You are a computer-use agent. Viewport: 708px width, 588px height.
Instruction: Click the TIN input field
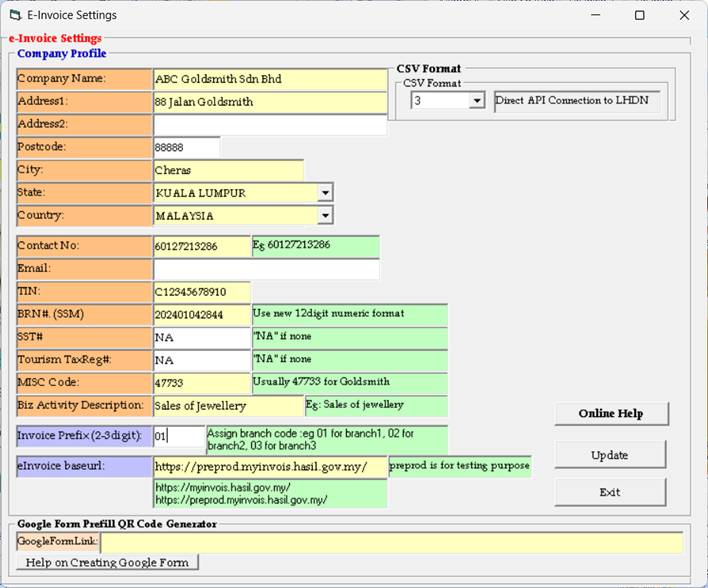coord(201,292)
